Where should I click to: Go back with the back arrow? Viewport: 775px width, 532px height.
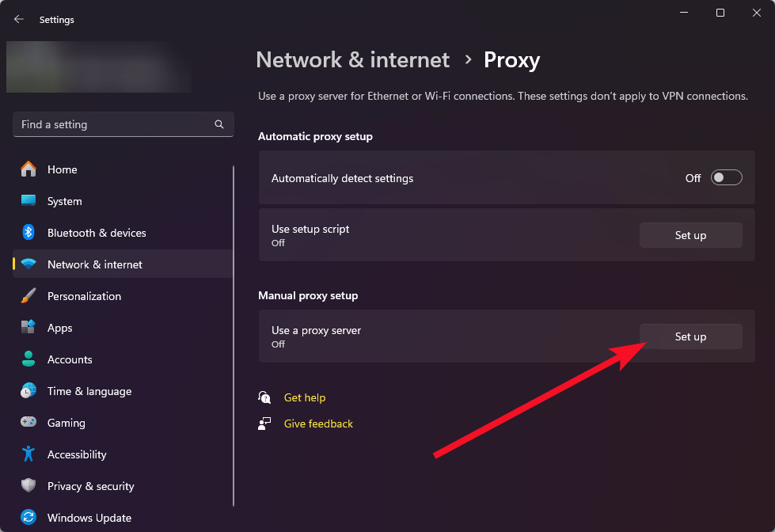pyautogui.click(x=19, y=19)
